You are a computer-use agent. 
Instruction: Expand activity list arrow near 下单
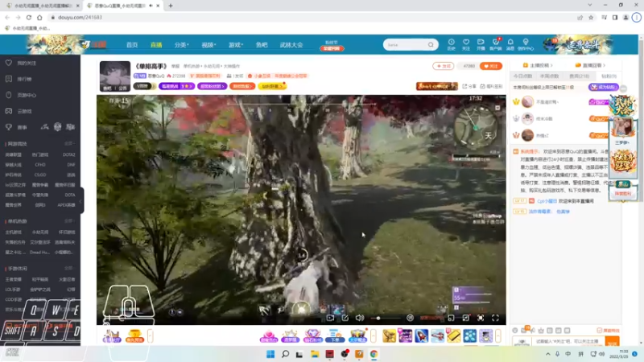coord(374,335)
